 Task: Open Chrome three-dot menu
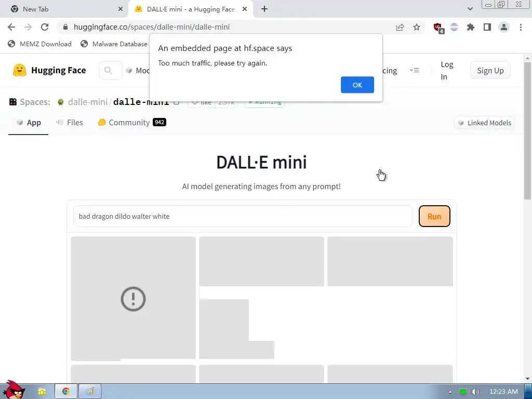point(521,27)
